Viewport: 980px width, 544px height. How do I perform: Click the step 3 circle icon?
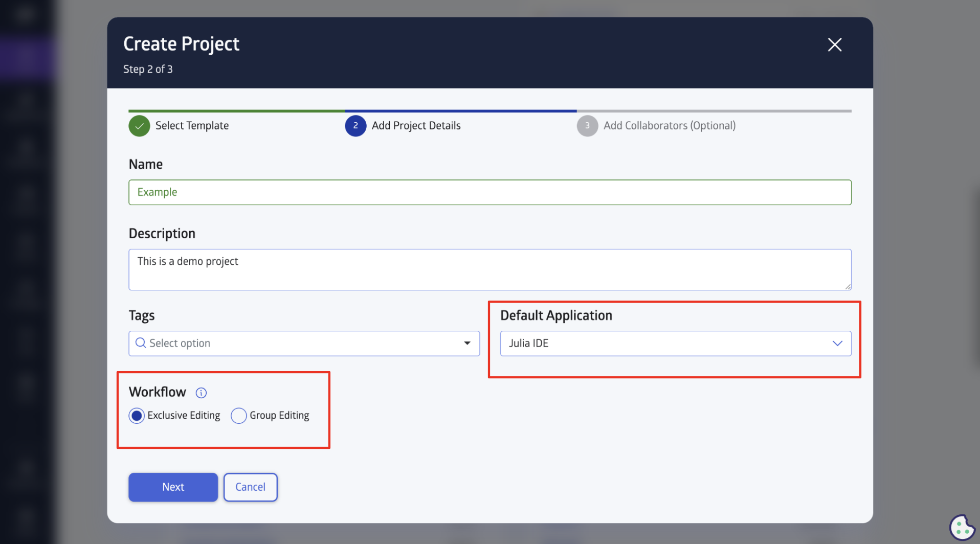click(x=587, y=126)
